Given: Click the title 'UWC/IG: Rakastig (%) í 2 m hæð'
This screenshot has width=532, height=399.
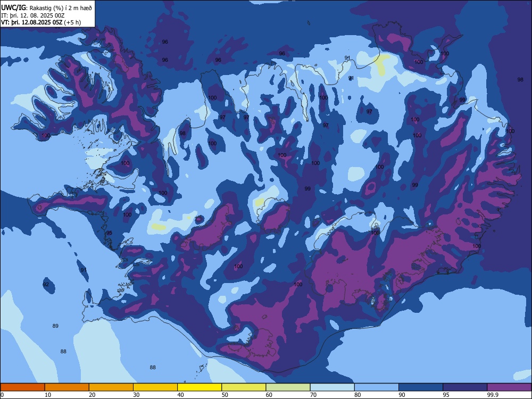Looking at the screenshot, I should tap(46, 7).
